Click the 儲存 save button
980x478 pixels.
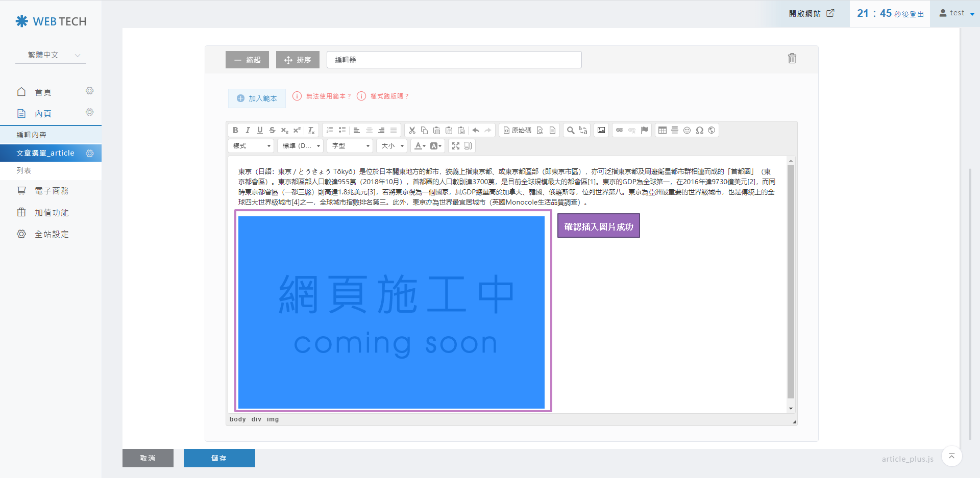point(219,458)
